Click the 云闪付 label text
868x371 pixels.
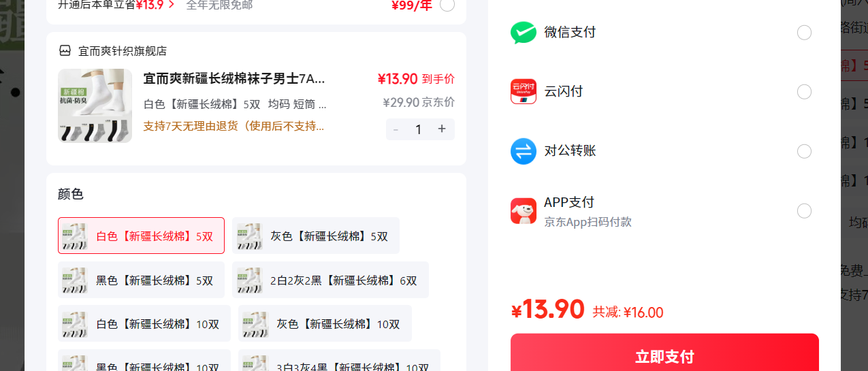pos(563,91)
